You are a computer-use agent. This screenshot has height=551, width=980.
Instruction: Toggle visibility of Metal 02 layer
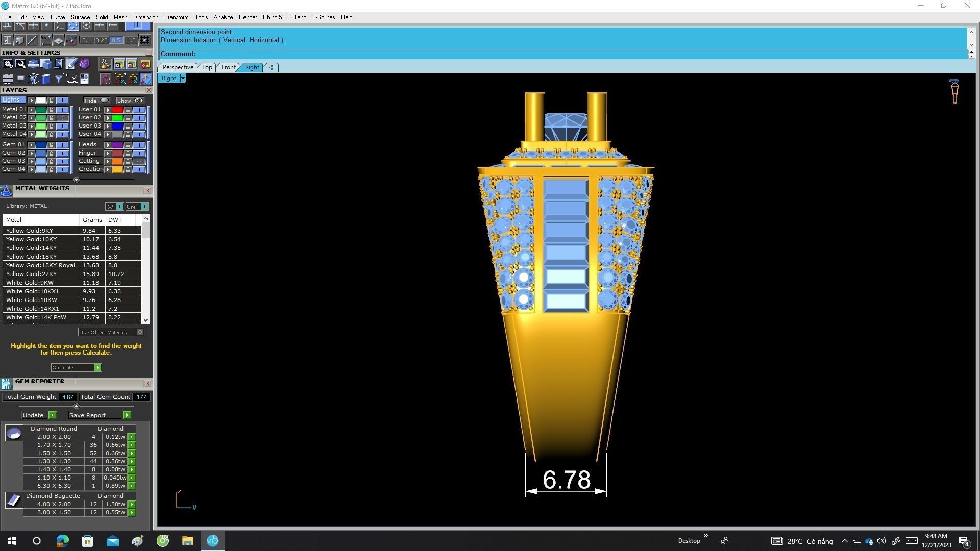[x=63, y=118]
